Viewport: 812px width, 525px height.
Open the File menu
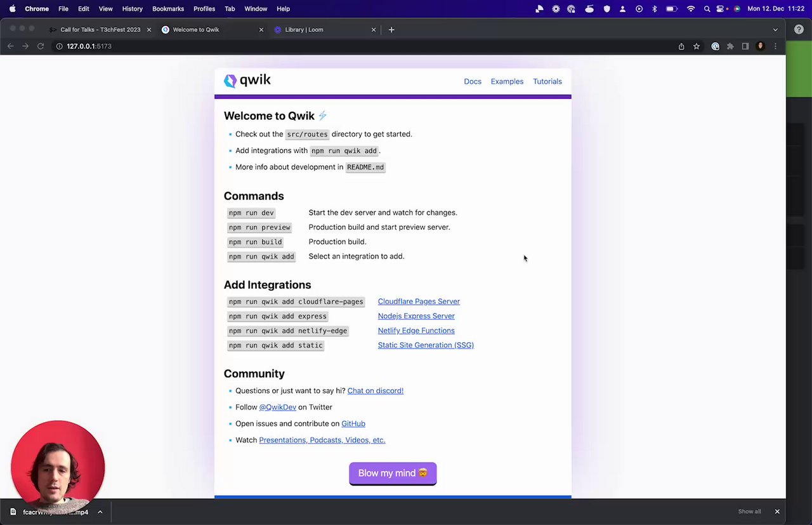point(63,9)
